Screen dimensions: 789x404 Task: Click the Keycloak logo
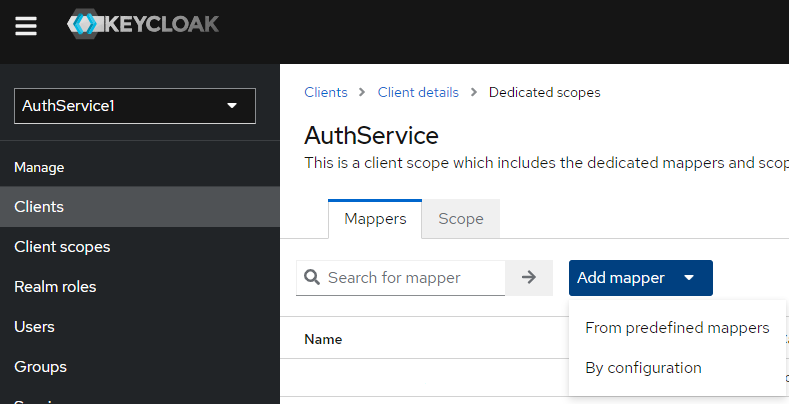click(x=142, y=25)
